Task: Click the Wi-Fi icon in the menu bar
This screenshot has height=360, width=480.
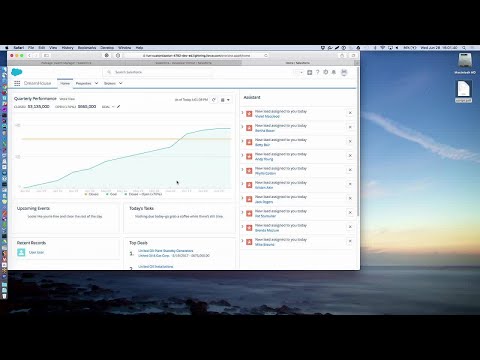Action: click(383, 48)
